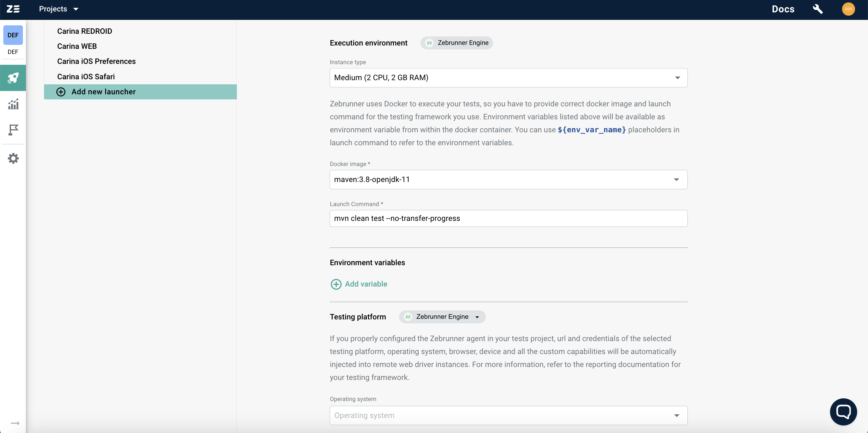868x433 pixels.
Task: Open the HH user avatar menu
Action: (848, 9)
